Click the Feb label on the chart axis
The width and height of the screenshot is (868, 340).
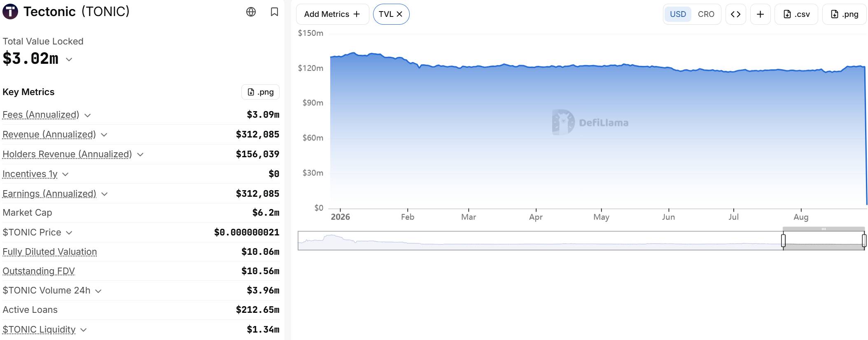tap(408, 217)
